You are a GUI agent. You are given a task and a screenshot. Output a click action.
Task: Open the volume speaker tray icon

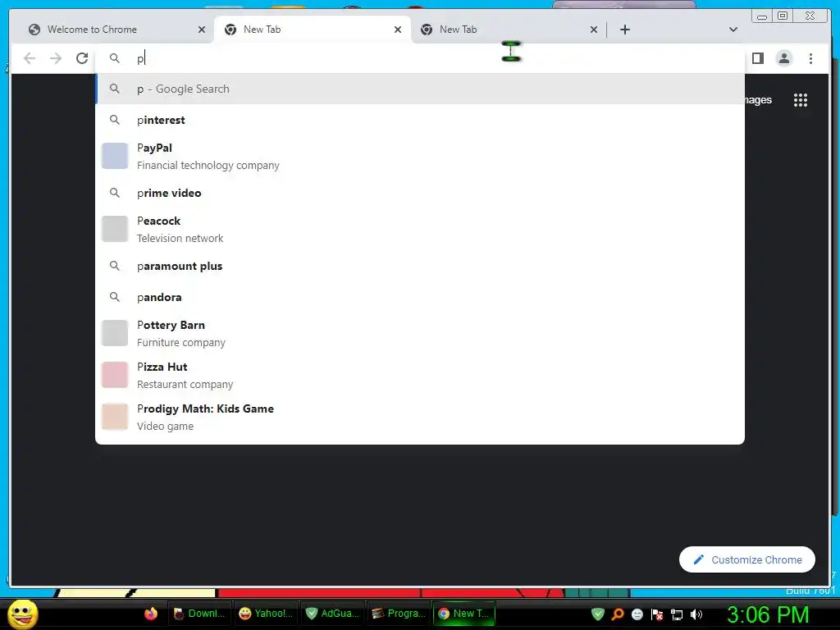point(696,614)
